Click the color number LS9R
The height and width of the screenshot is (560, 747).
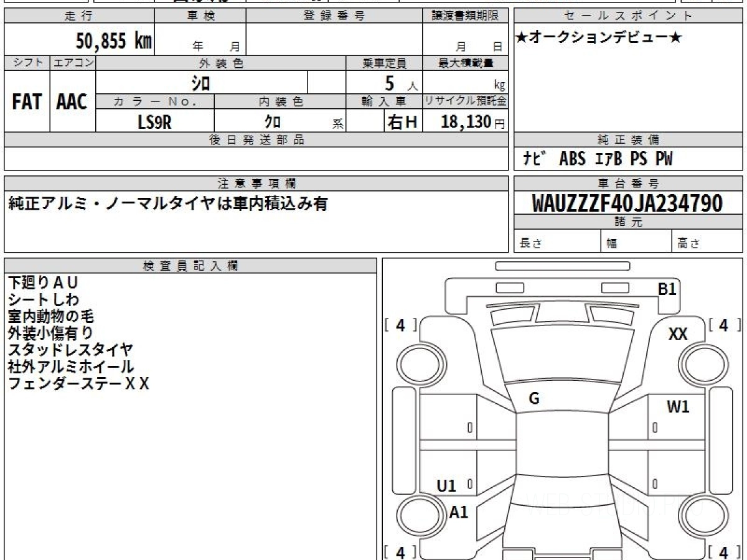pyautogui.click(x=154, y=122)
